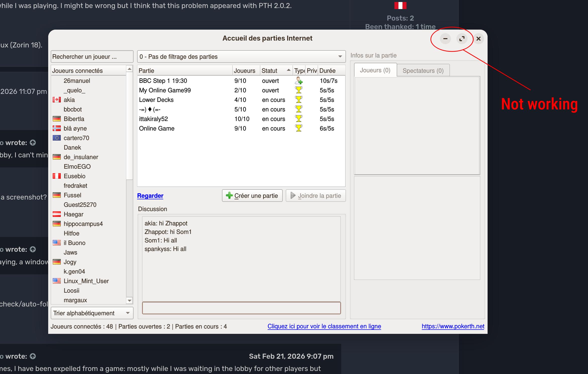
Task: Click the Peru flag above Posts: 2
Action: click(400, 5)
